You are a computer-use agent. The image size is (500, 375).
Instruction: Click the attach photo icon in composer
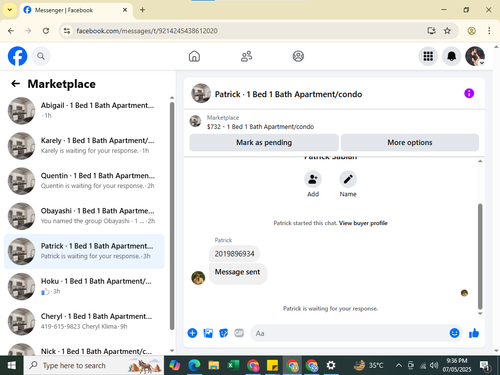(208, 333)
